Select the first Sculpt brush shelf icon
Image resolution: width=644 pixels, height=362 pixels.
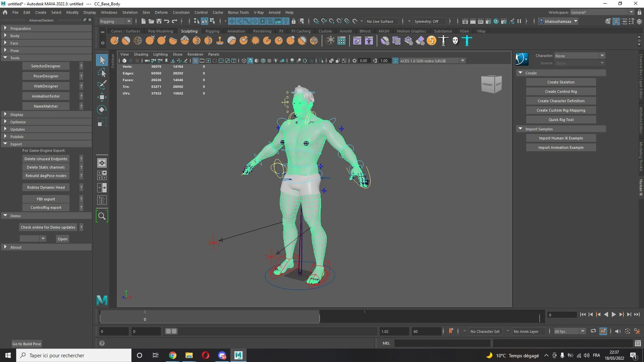[x=114, y=41]
